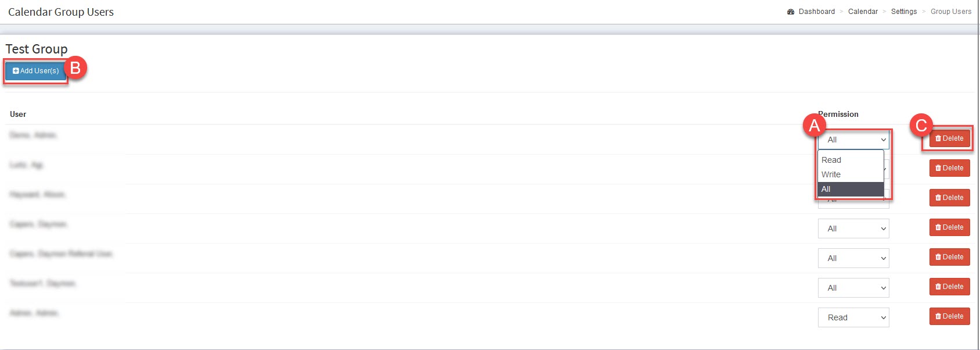Go to the Calendar breadcrumb link
The image size is (980, 350).
[x=863, y=12]
